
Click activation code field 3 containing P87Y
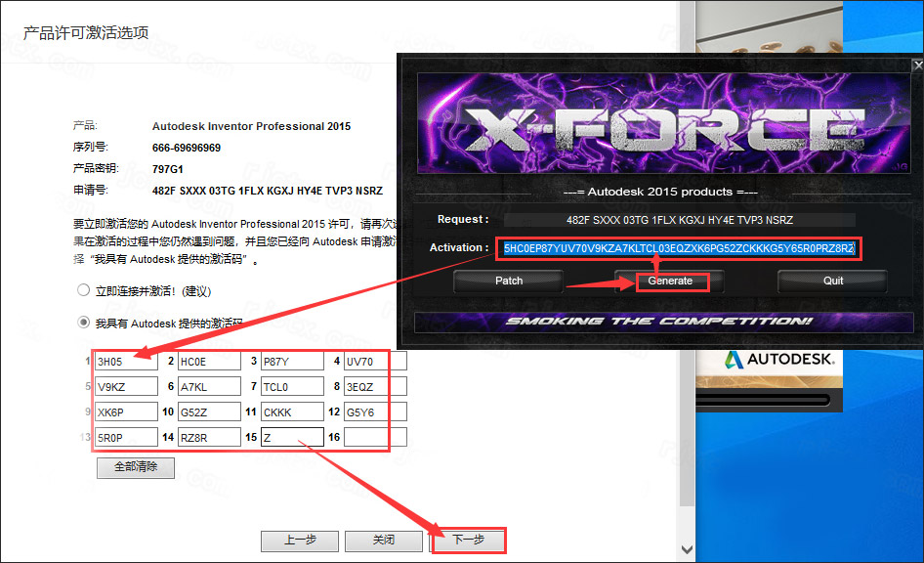(292, 362)
